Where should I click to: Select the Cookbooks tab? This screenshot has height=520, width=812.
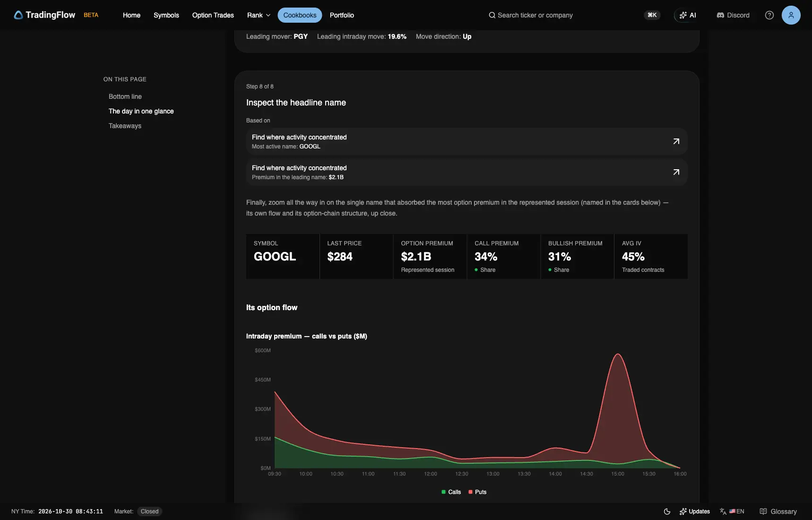coord(300,15)
